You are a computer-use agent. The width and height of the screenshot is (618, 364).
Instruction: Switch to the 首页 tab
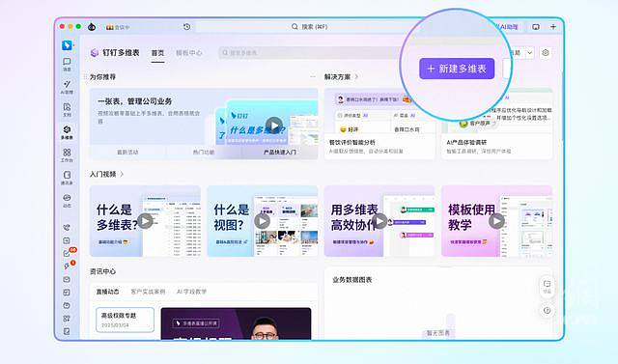157,53
